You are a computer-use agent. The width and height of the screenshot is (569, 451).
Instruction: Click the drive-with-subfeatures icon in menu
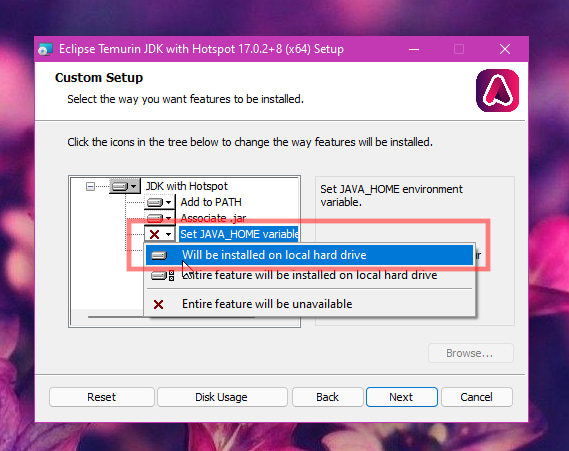(x=162, y=276)
